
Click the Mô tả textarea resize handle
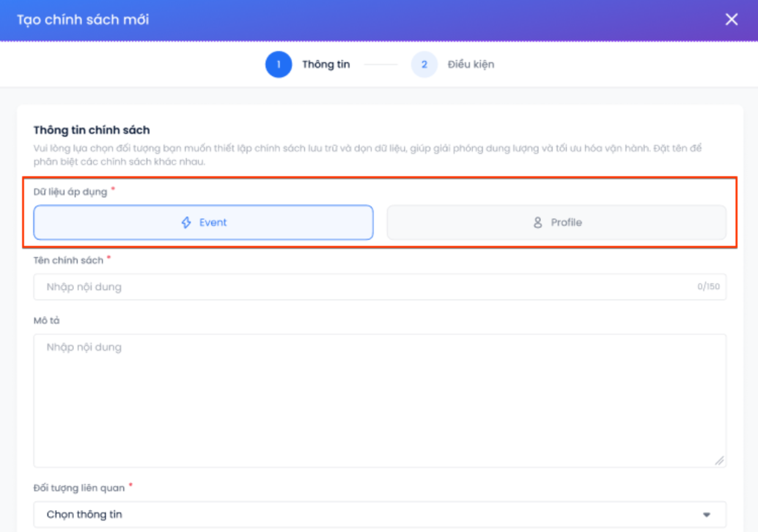pos(719,461)
